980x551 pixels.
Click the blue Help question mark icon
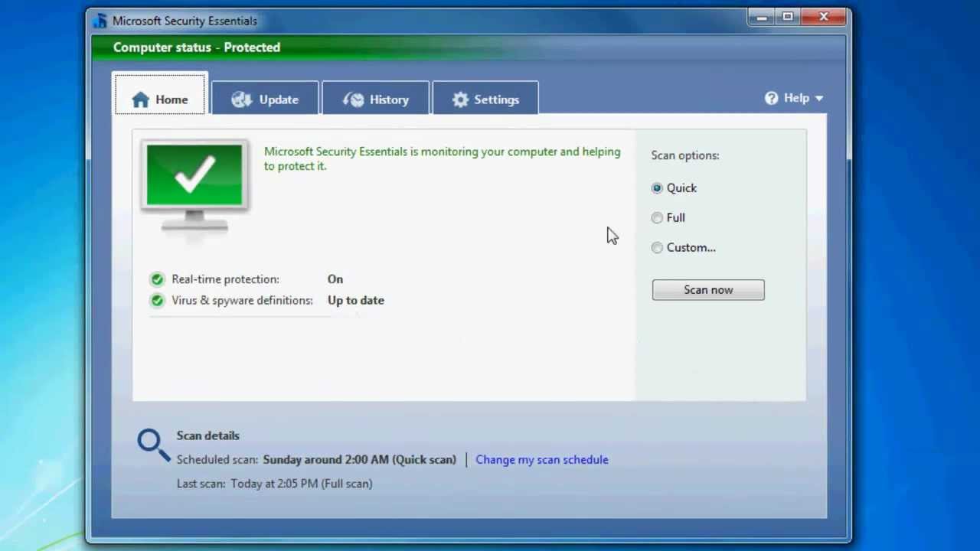772,98
